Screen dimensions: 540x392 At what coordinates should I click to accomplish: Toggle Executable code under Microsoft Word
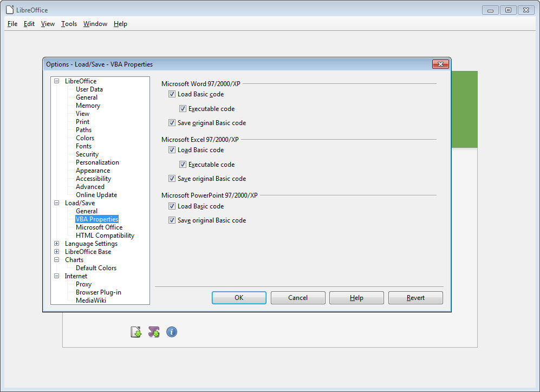coord(183,109)
